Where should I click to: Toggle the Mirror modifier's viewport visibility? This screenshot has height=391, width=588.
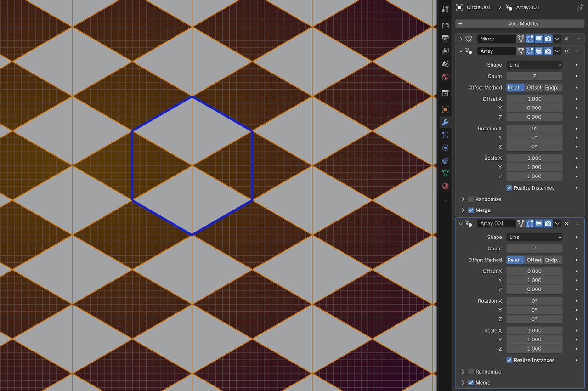pos(539,39)
